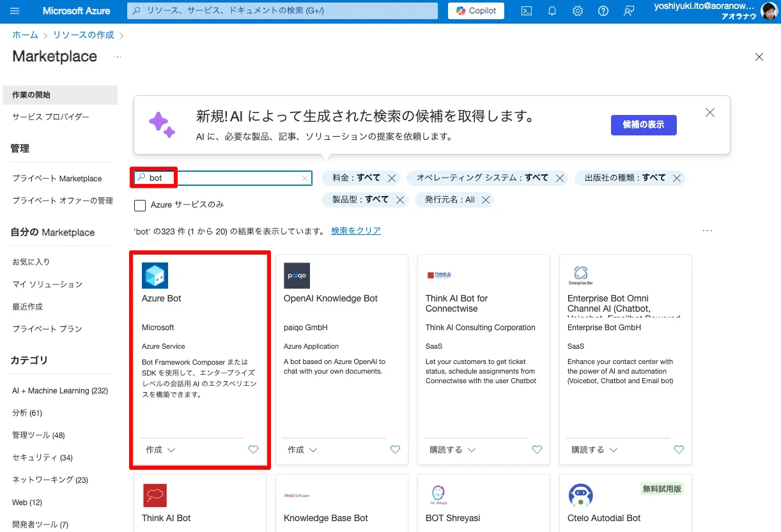
Task: Open リソースの作成 breadcrumb link
Action: (x=84, y=35)
